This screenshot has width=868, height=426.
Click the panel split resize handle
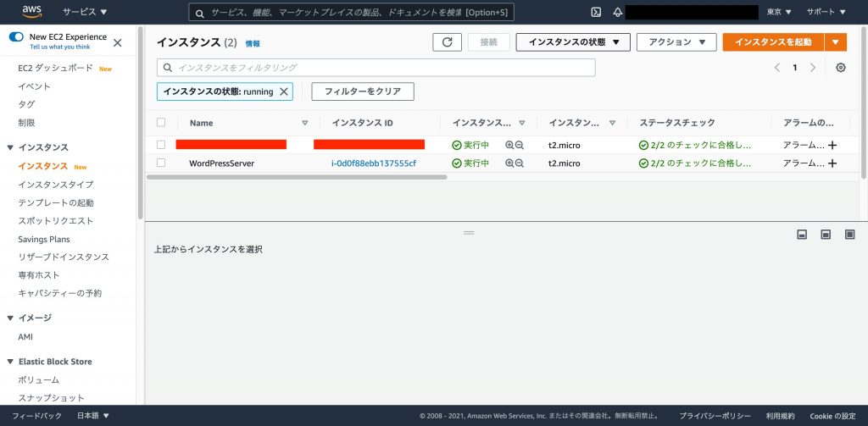click(x=469, y=232)
